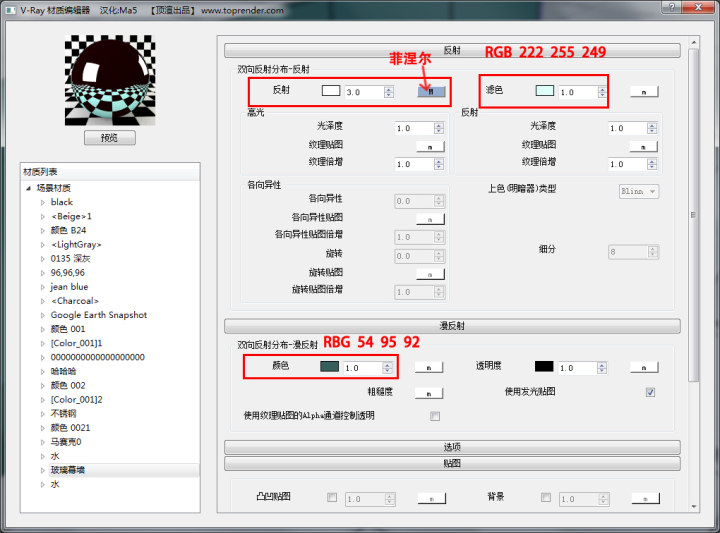The image size is (720, 533).
Task: Select the 96,96,96 material
Action: pyautogui.click(x=68, y=273)
